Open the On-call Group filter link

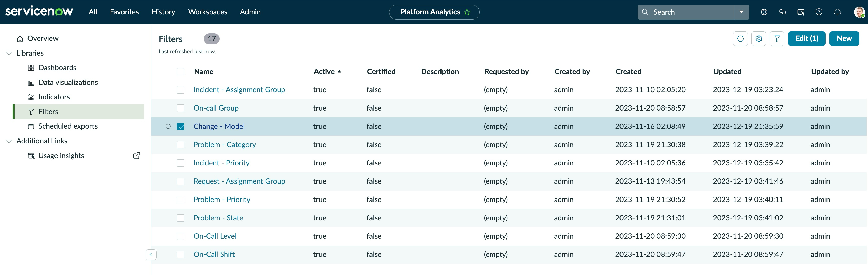coord(216,108)
